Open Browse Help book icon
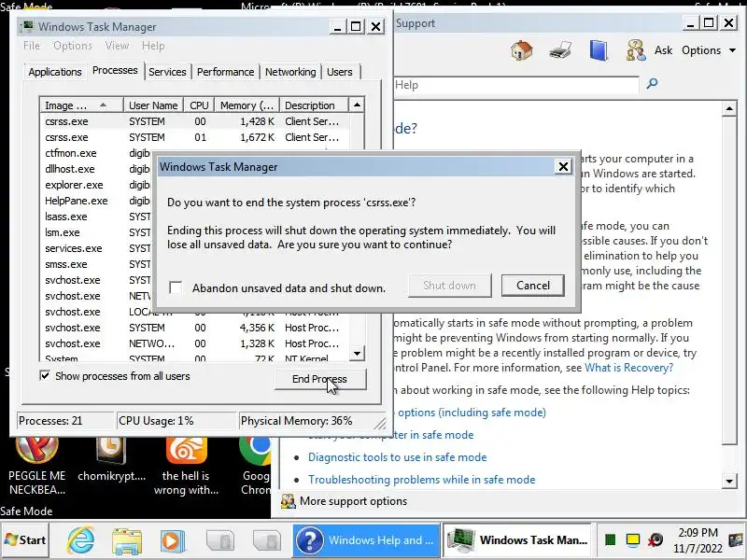The width and height of the screenshot is (747, 560). click(x=599, y=50)
